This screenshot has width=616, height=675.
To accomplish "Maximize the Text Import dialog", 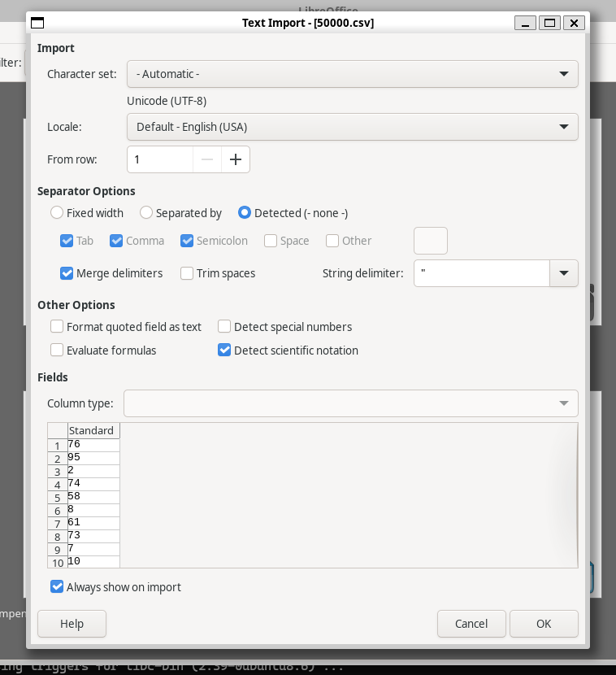I will [550, 23].
